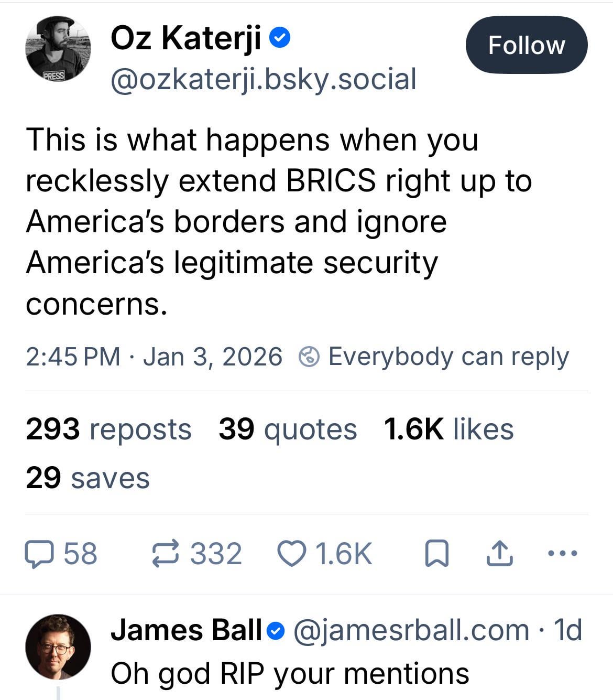Open the 29 saves count
This screenshot has height=700, width=613.
pos(87,478)
